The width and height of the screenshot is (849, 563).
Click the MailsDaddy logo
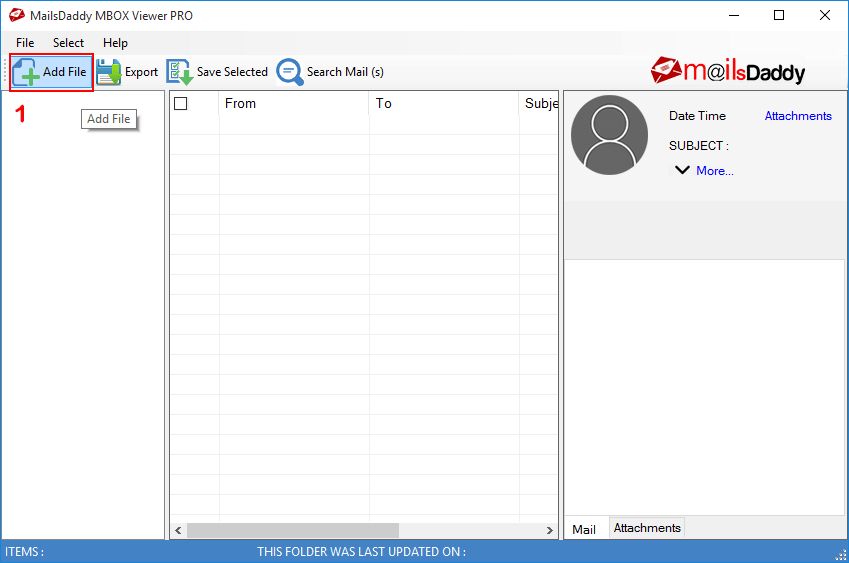point(727,70)
